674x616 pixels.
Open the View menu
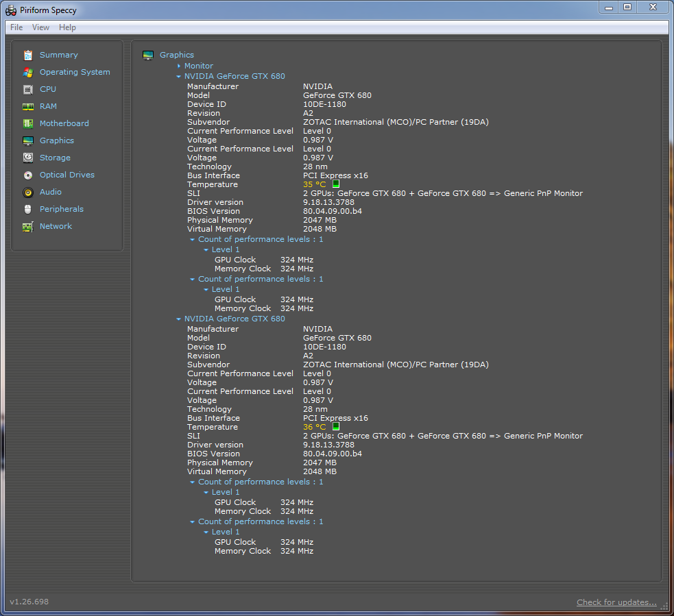[40, 27]
